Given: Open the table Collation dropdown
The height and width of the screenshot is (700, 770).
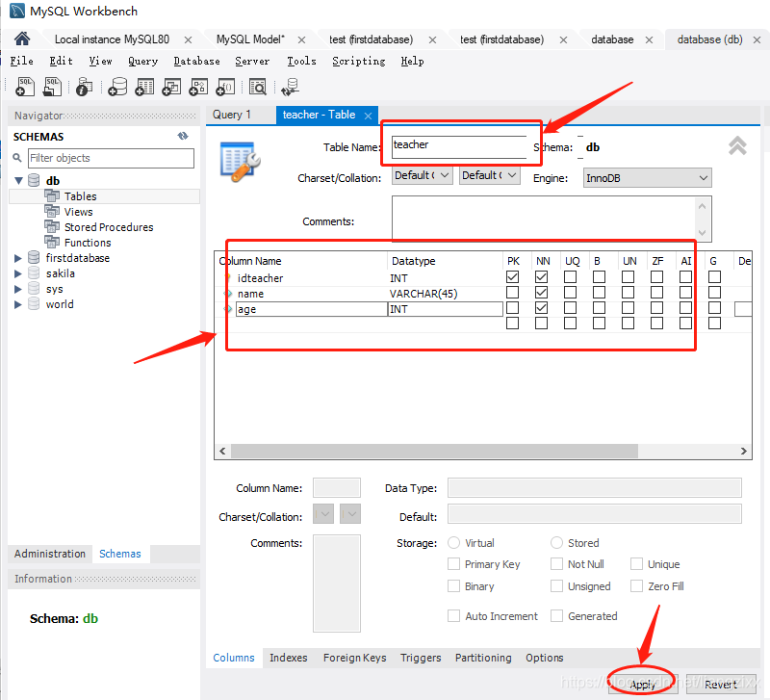Looking at the screenshot, I should (489, 175).
